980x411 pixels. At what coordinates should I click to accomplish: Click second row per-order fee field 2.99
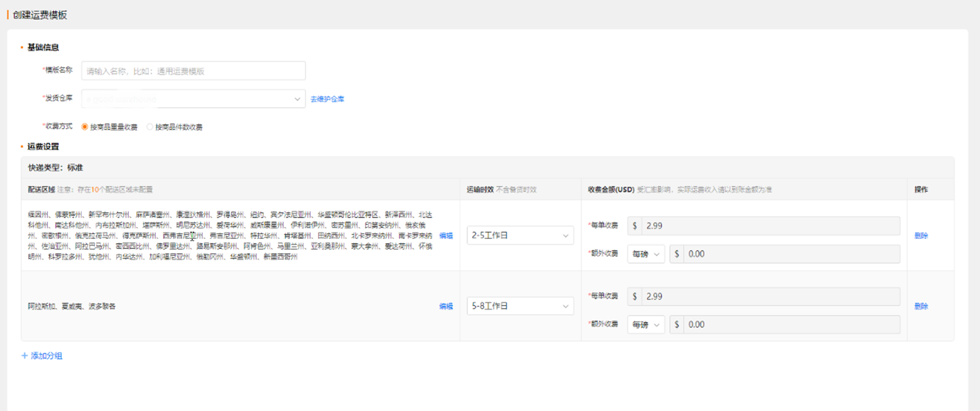point(770,296)
